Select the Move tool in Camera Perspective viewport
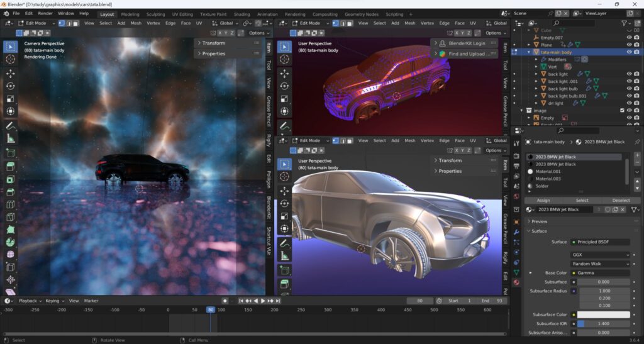Viewport: 644px width, 344px height. click(x=11, y=74)
